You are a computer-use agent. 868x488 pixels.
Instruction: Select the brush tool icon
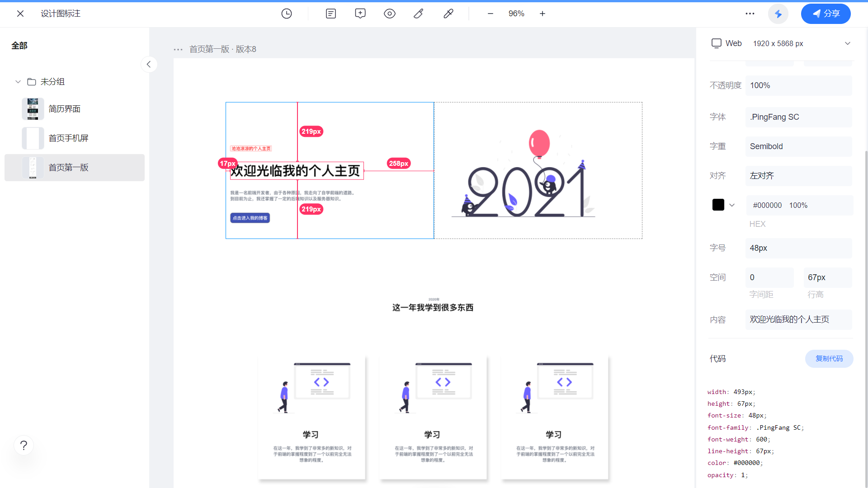pyautogui.click(x=419, y=14)
